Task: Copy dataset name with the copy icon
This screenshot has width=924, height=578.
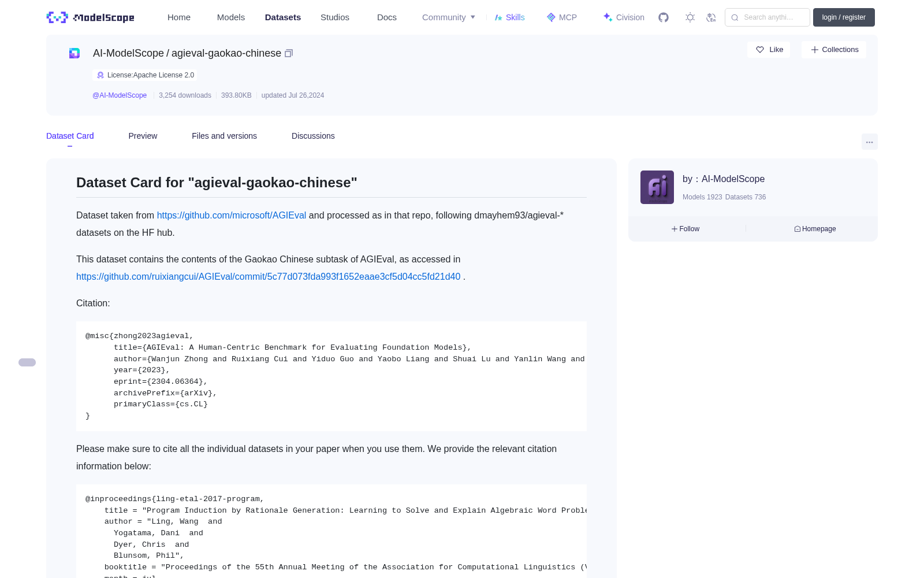Action: pyautogui.click(x=289, y=53)
